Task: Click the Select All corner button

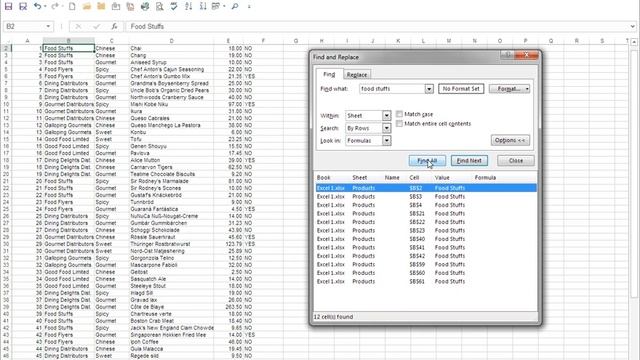Action: (x=6, y=41)
